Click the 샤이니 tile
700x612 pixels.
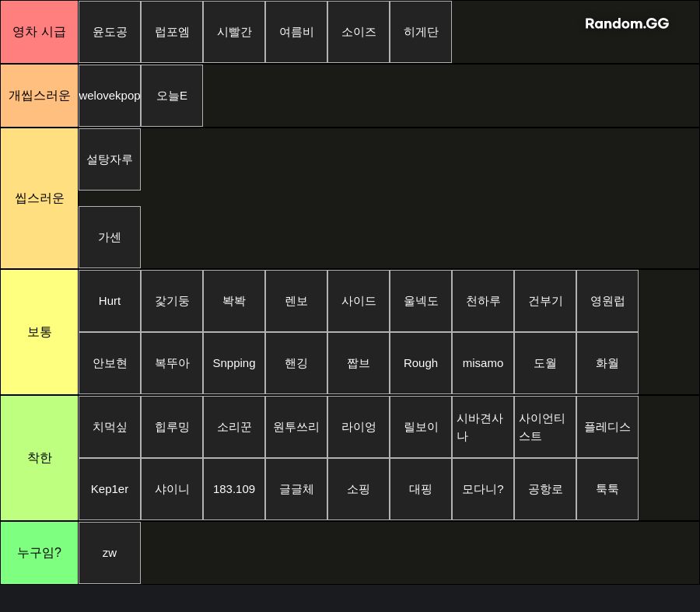click(172, 489)
